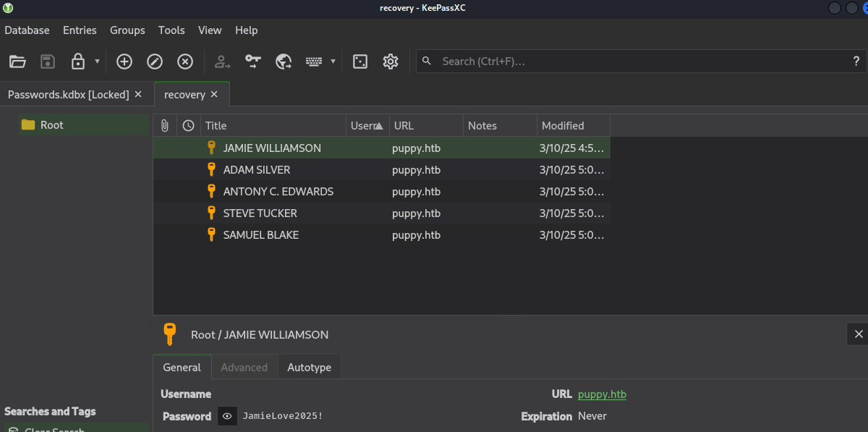The height and width of the screenshot is (432, 868).
Task: Open the Entries menu
Action: pos(80,30)
